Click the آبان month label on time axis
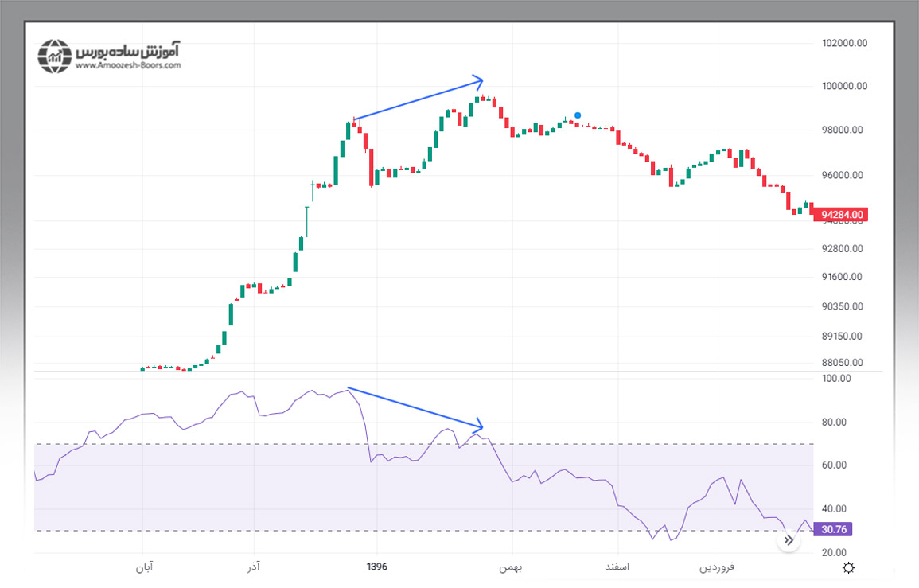The width and height of the screenshot is (919, 588). pos(144,567)
